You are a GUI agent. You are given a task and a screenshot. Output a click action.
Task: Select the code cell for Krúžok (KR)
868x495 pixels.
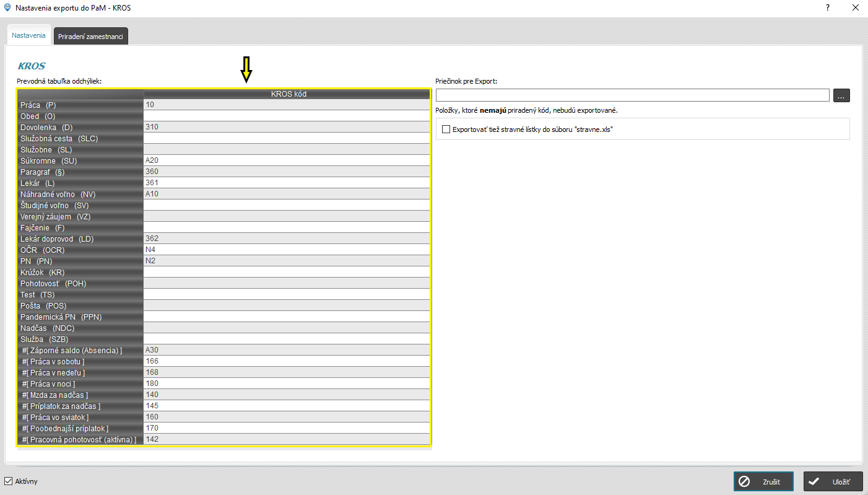(287, 272)
